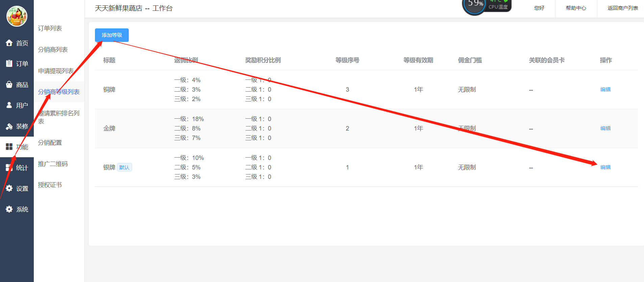Viewport: 644px width, 282px height.
Task: Click the shop logo avatar
Action: coord(17,16)
